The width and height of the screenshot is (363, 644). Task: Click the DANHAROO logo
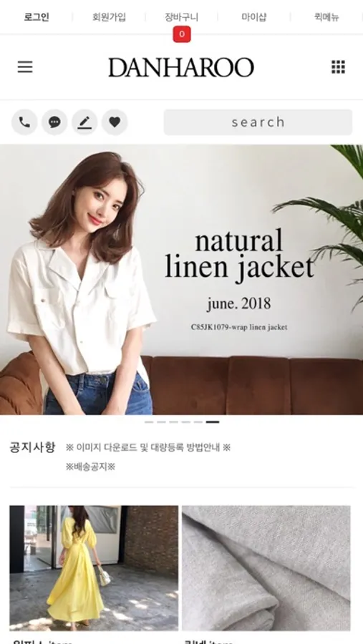tap(181, 67)
